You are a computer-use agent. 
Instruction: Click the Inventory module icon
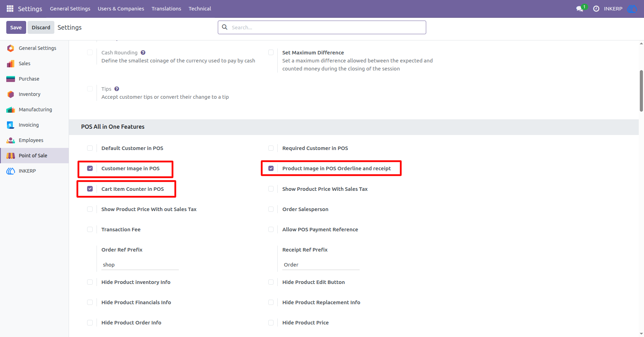(11, 94)
